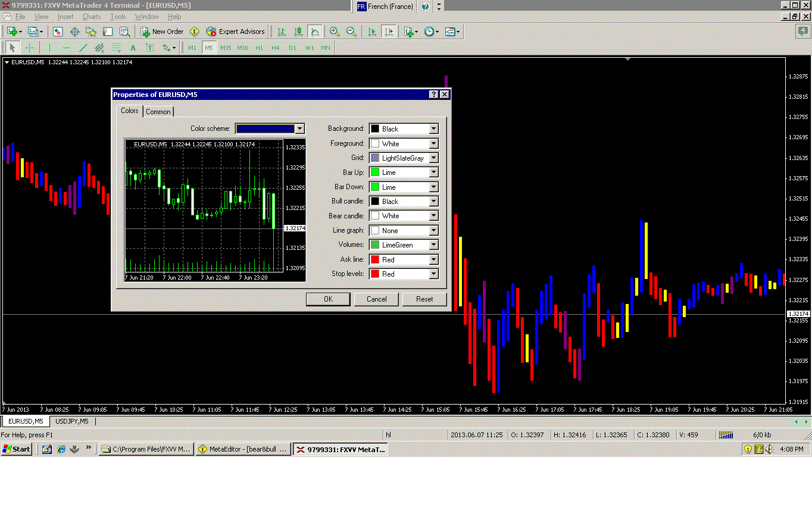
Task: Open the Windows Start button
Action: tap(16, 449)
